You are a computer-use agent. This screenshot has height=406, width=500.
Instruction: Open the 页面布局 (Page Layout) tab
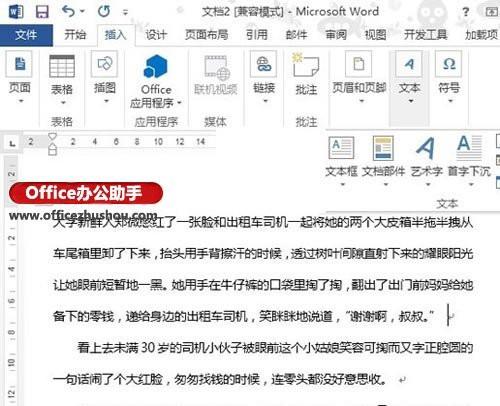coord(207,35)
